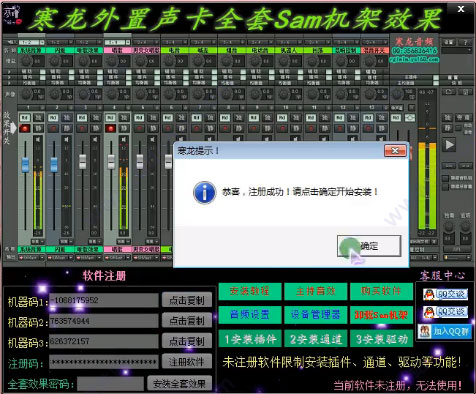Open the 安装教程 tab

[250, 291]
